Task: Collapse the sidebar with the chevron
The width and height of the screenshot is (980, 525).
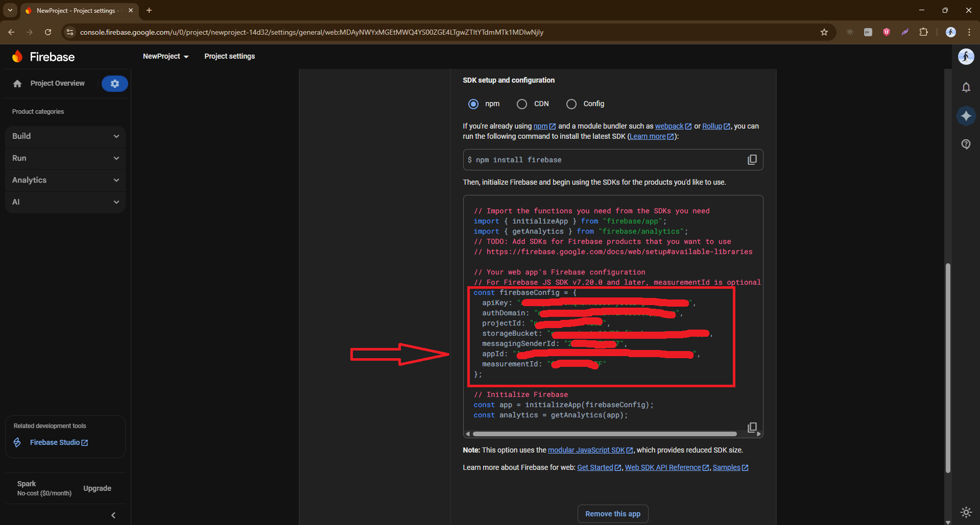Action: pyautogui.click(x=113, y=515)
